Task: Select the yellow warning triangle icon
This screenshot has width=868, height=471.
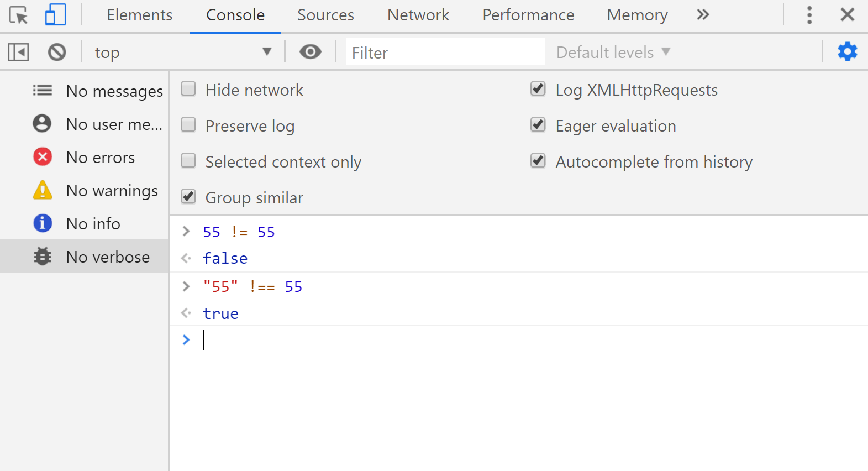Action: pos(43,190)
